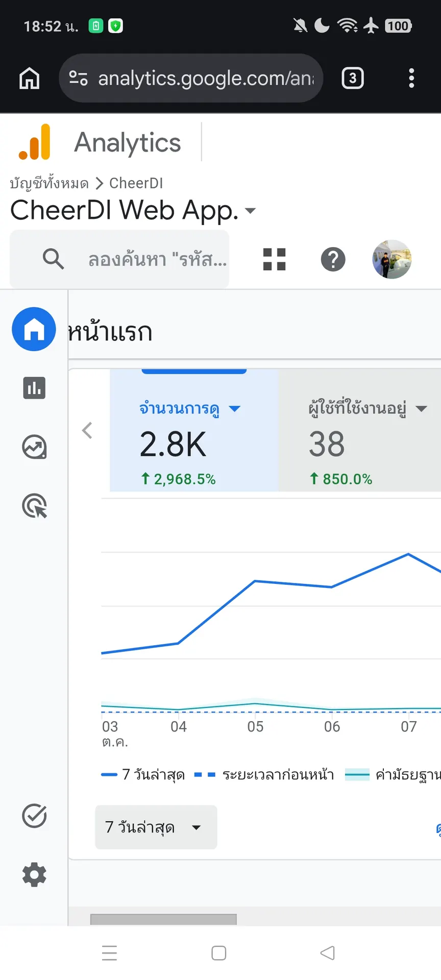Click the หน้าแรก page heading
This screenshot has width=441, height=980.
110,332
